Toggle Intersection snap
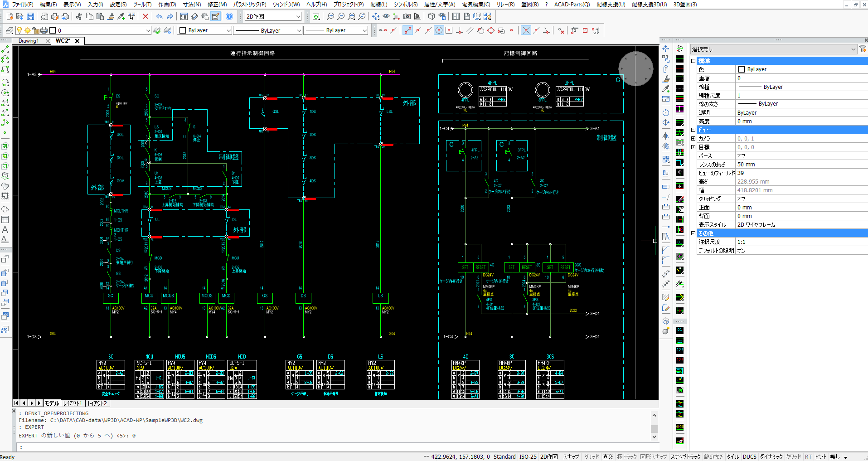The width and height of the screenshot is (868, 461). click(x=526, y=30)
